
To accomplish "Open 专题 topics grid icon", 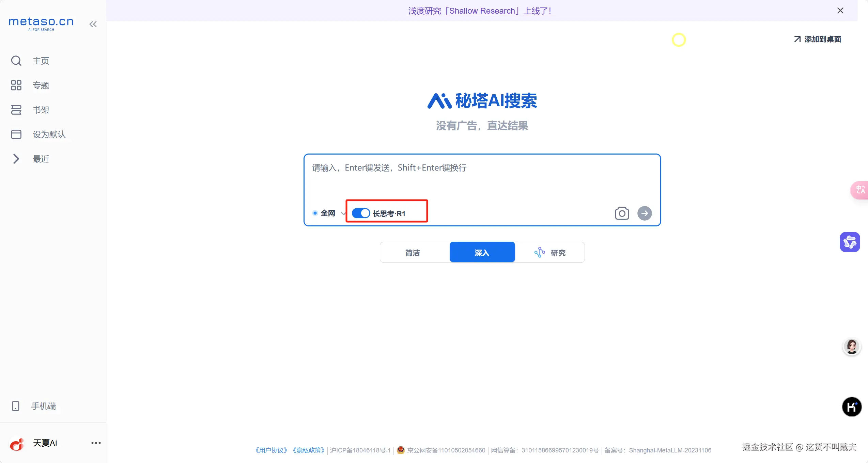I will tap(16, 85).
